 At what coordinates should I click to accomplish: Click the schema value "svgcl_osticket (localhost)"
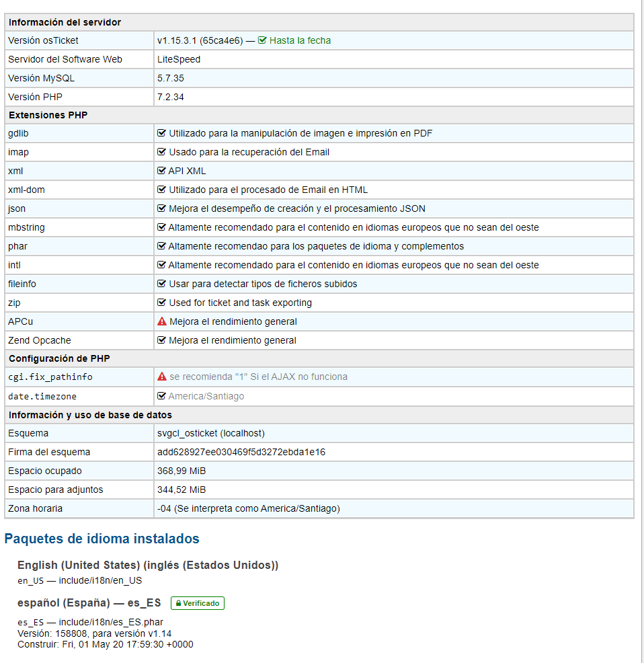click(x=211, y=434)
